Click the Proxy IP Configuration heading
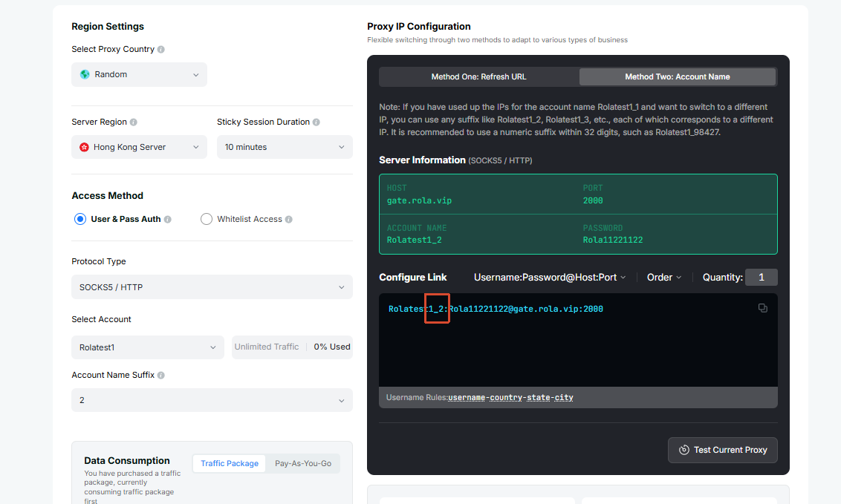The height and width of the screenshot is (504, 841). (419, 26)
